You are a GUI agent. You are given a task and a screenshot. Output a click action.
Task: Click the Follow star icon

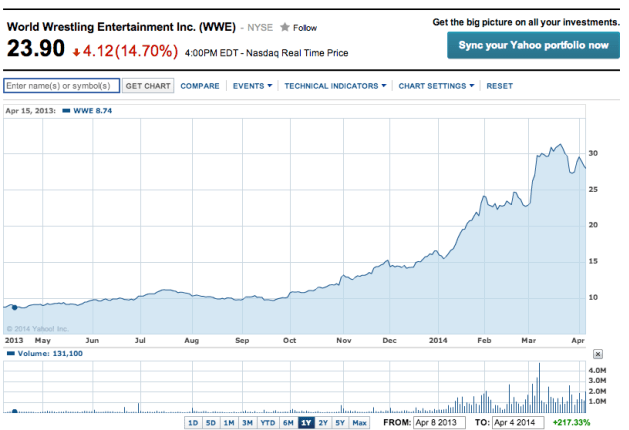(284, 28)
